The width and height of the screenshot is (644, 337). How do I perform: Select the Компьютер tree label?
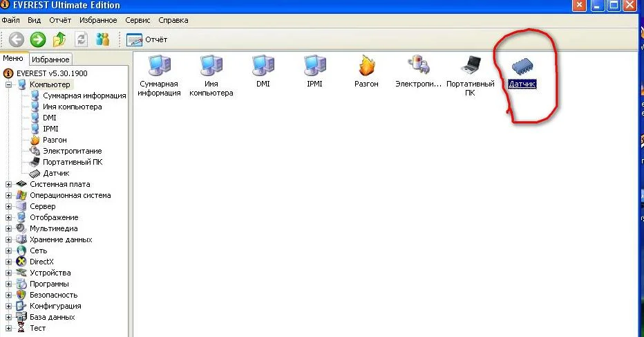pyautogui.click(x=50, y=84)
